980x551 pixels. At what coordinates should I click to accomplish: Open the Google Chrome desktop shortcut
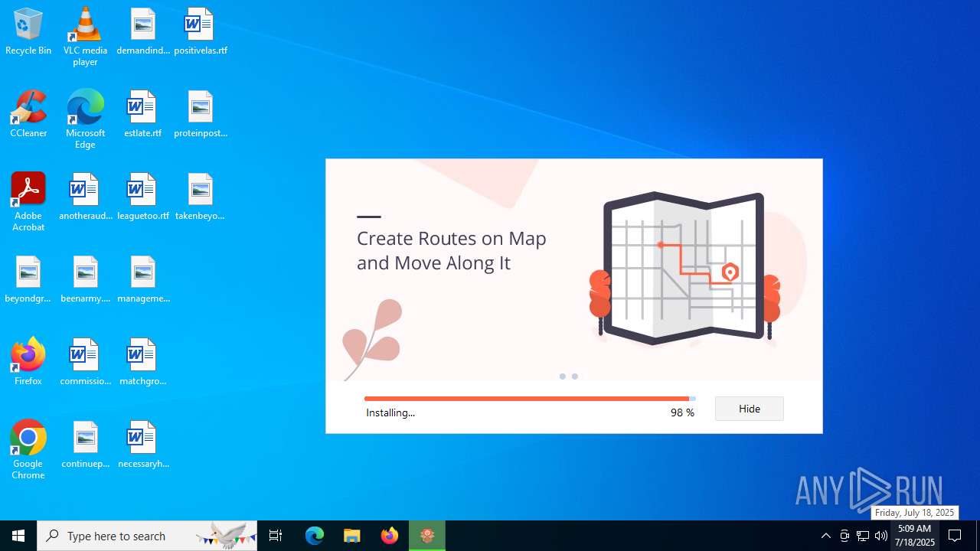28,450
